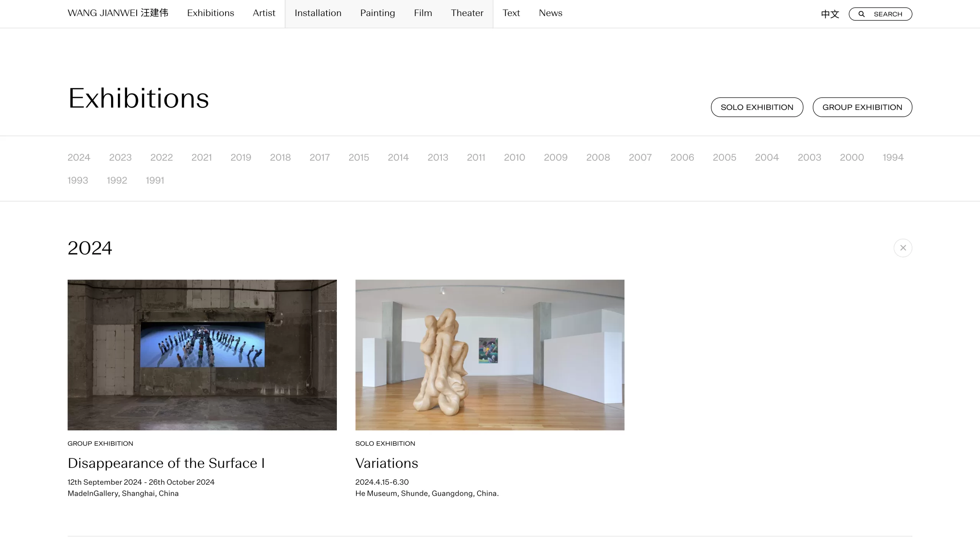Click the text MadeInGallery, Shanghai, China
Screen dimensions: 980x539
click(123, 493)
